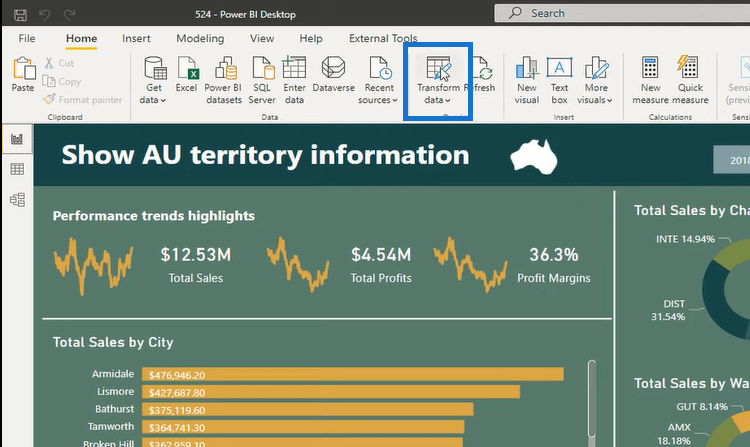The image size is (750, 447).
Task: Click the Copy button
Action: 62,82
